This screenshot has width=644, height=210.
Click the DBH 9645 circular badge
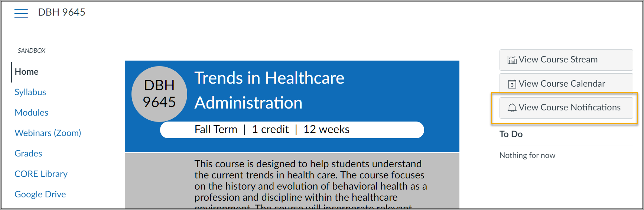159,94
